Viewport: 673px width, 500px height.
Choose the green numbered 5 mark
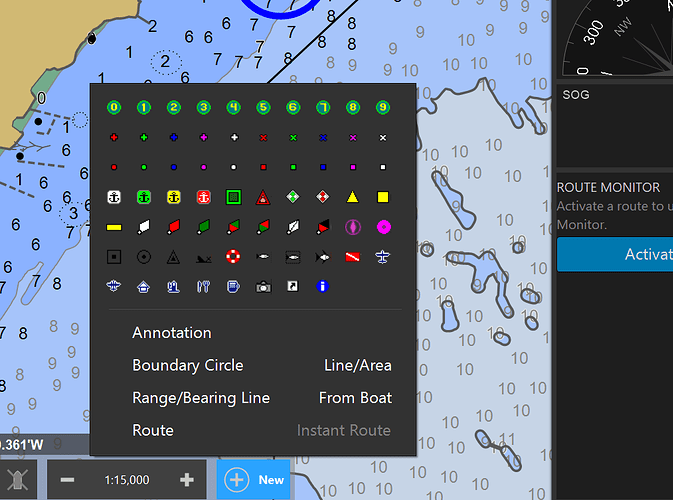(263, 107)
